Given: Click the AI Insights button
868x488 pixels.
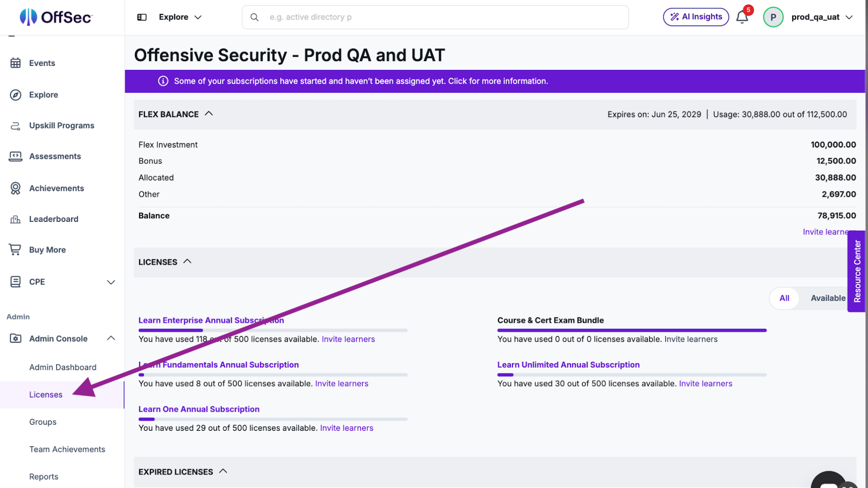Looking at the screenshot, I should (x=696, y=17).
